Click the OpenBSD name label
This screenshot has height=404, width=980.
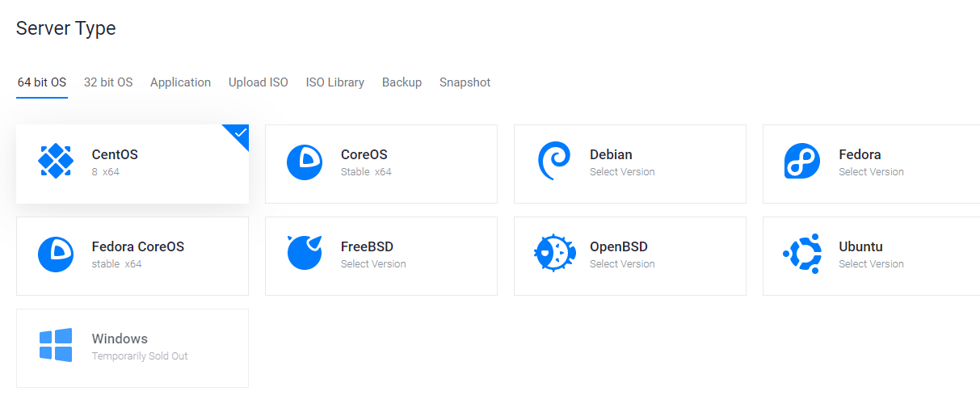point(619,246)
